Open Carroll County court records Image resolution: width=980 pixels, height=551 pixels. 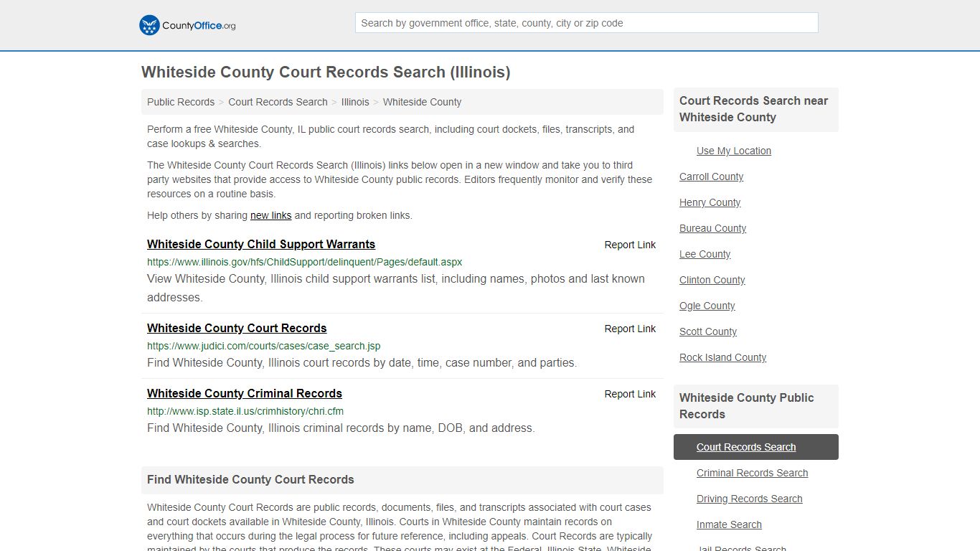[711, 176]
